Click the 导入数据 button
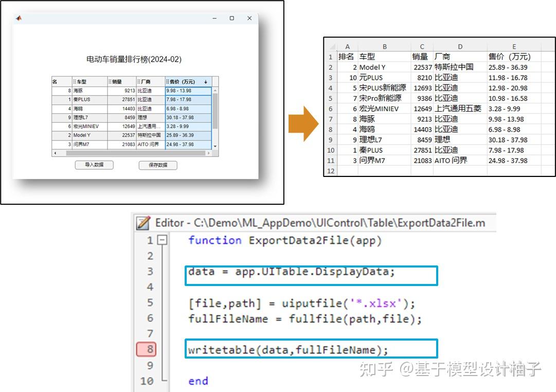This screenshot has height=392, width=556. (94, 165)
